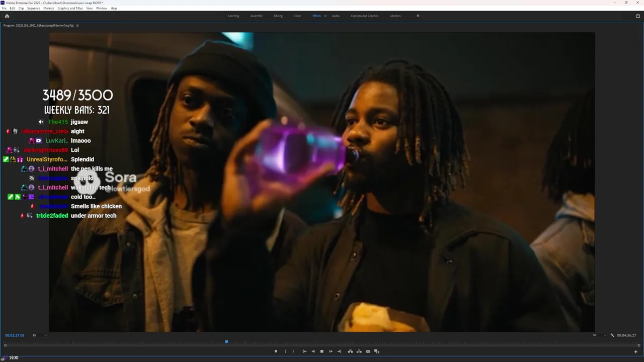Open the View menu
The image size is (644, 362).
(90, 8)
